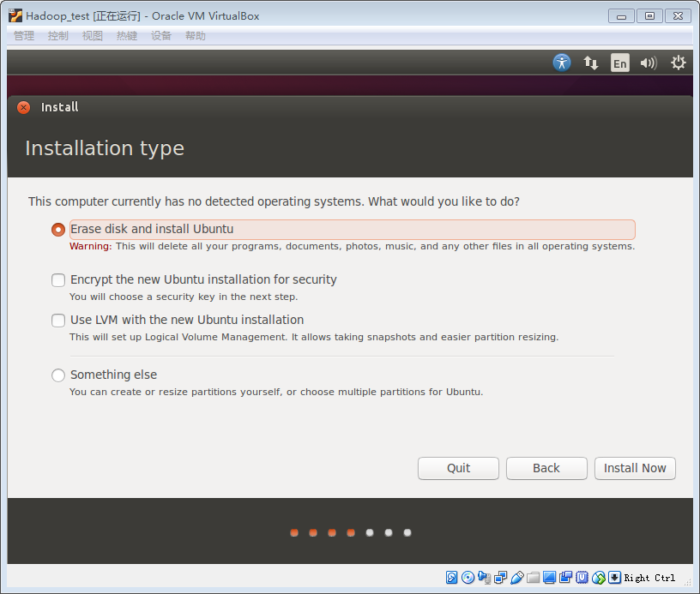Image resolution: width=700 pixels, height=594 pixels.
Task: Click the Quit button
Action: 458,468
